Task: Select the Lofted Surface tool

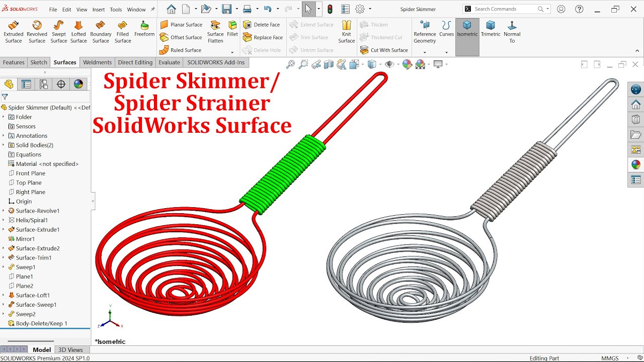Action: pos(78,32)
